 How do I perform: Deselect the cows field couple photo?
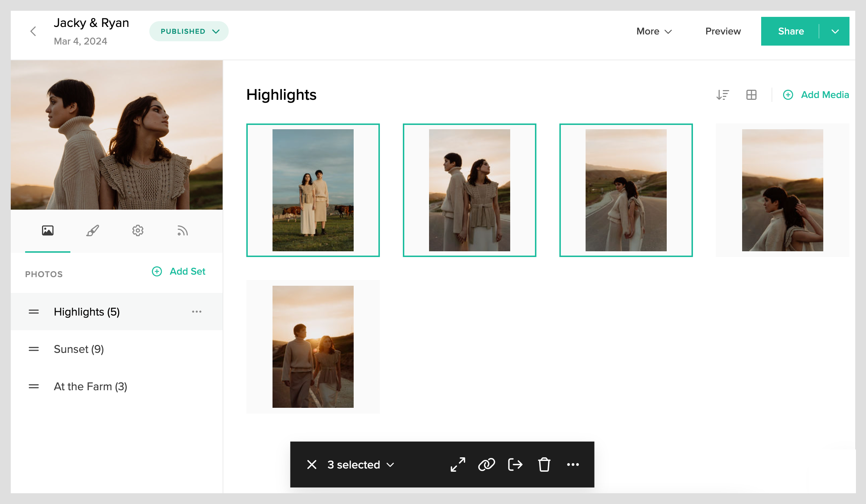[x=313, y=190]
